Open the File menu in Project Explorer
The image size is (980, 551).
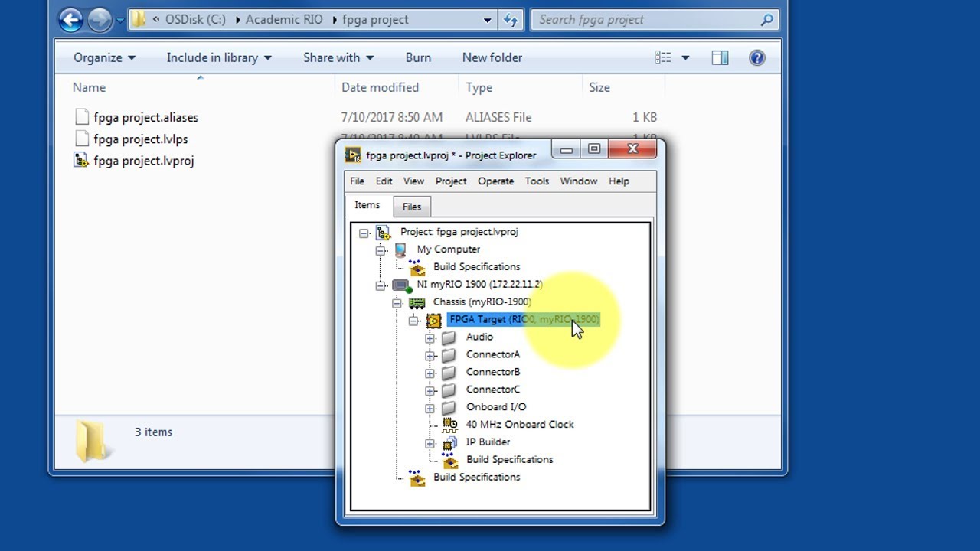click(357, 181)
